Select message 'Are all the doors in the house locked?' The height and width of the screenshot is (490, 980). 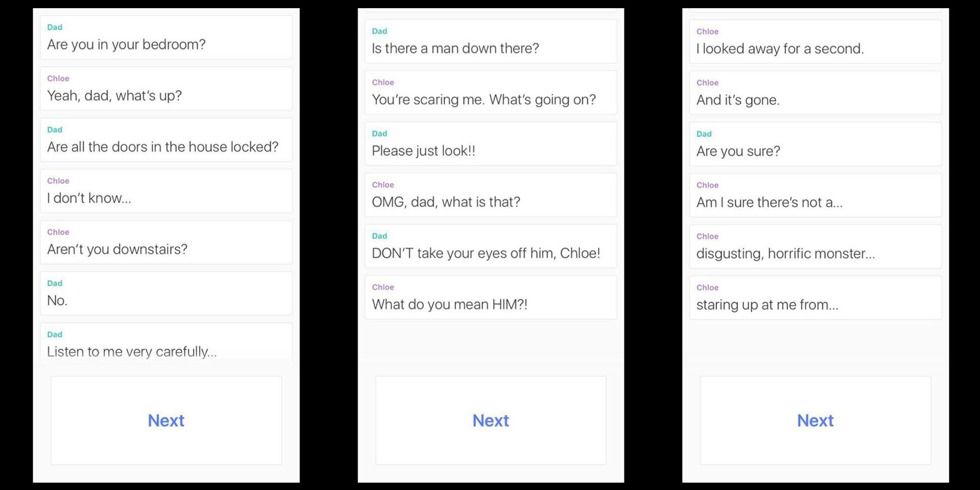click(x=166, y=140)
